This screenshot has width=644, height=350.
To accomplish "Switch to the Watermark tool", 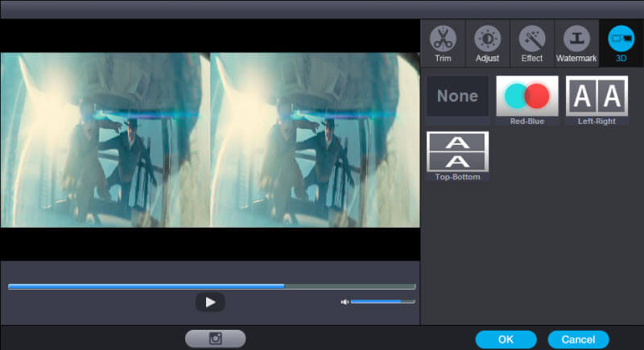I will 576,39.
